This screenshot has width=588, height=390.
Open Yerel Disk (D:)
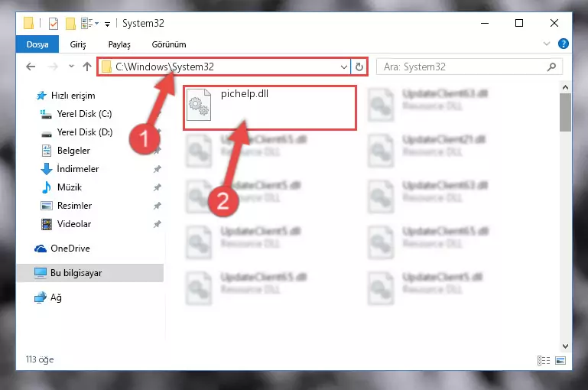tap(85, 132)
